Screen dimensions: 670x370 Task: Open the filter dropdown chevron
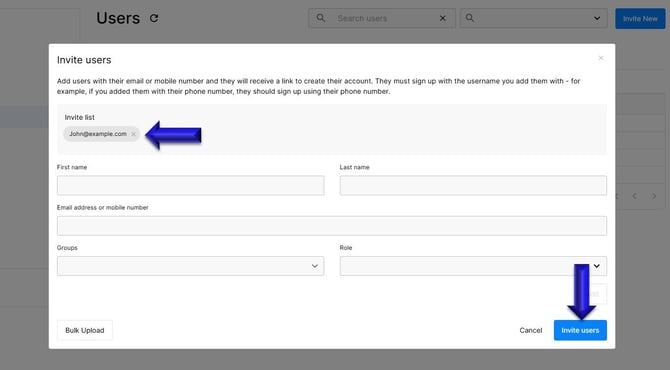click(x=597, y=18)
